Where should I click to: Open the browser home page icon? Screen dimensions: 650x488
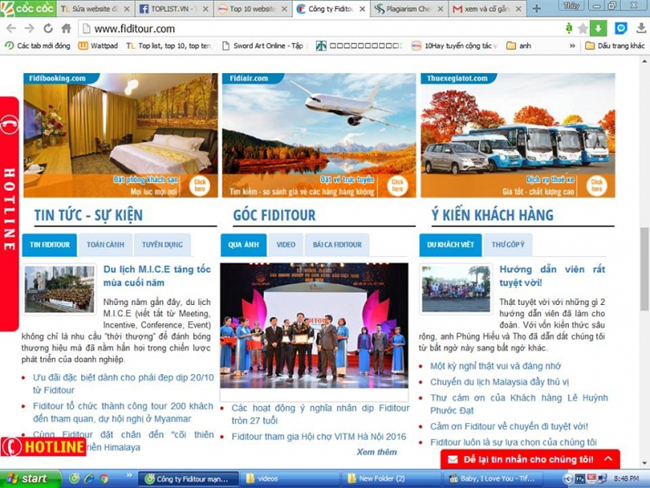(x=66, y=29)
